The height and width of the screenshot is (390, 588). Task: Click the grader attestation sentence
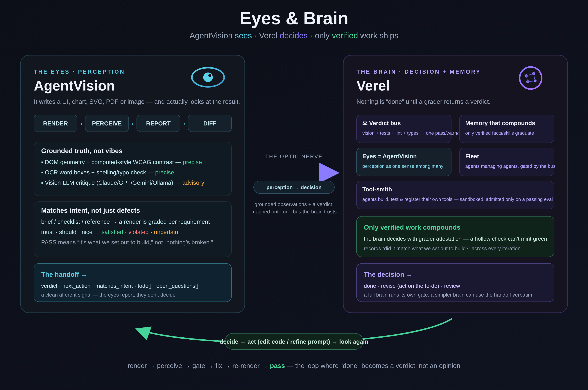(x=455, y=239)
